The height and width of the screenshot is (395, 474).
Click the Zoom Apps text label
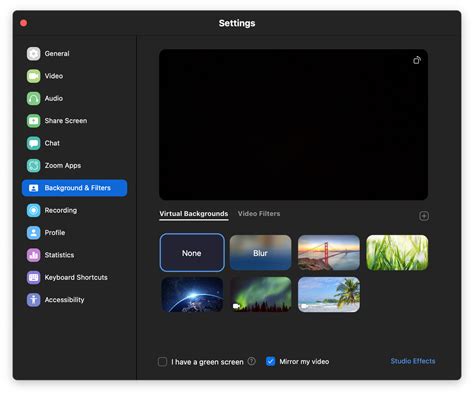[x=63, y=165]
